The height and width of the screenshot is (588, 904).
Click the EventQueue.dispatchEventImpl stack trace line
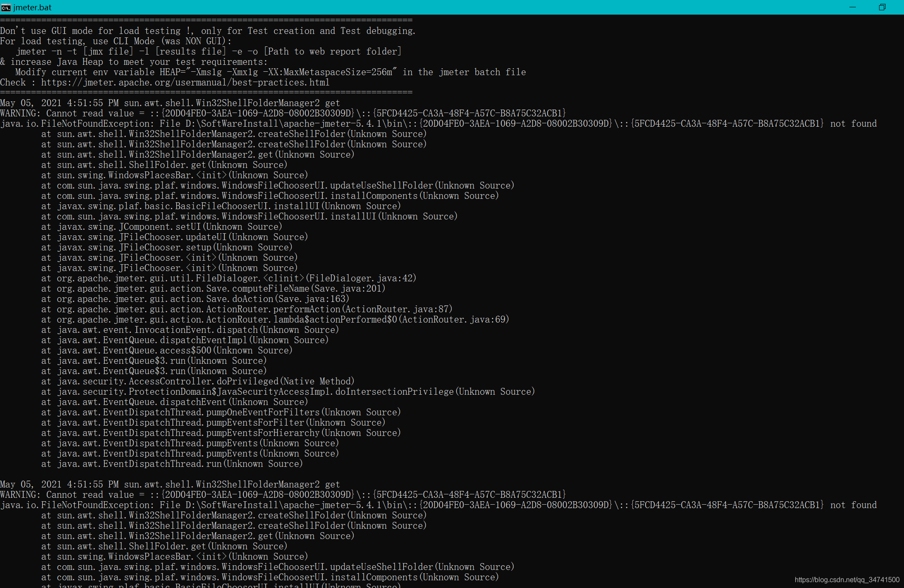(x=185, y=340)
